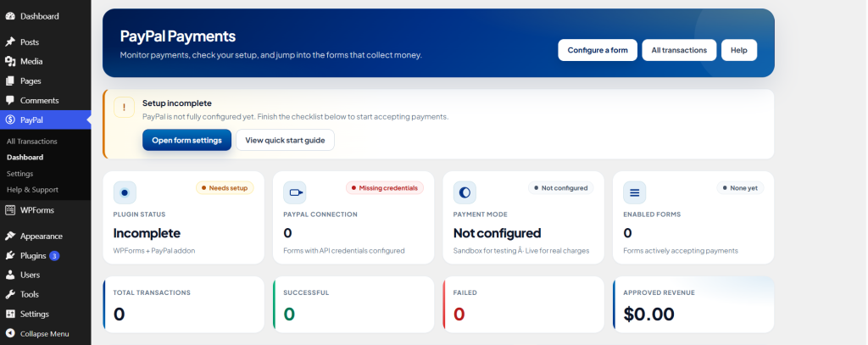Click the Plugins update count badge
868x345 pixels.
(54, 256)
